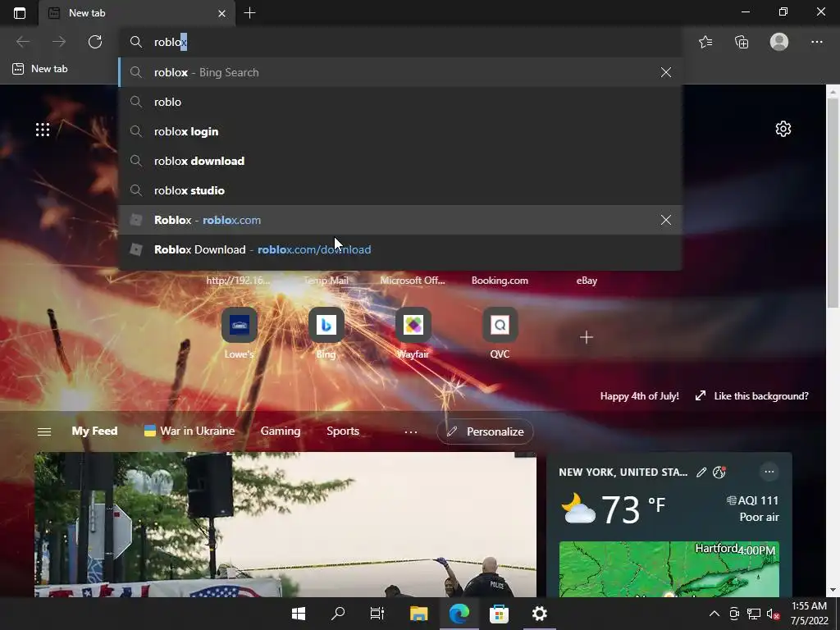Open the taskbar clock and date
Screen dimensions: 840x630
pos(809,614)
